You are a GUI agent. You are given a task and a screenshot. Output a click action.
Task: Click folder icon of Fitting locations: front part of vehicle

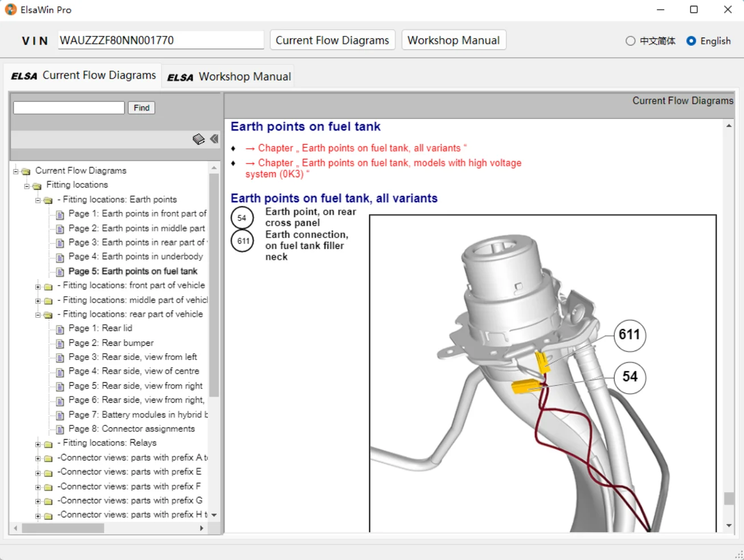click(x=48, y=286)
